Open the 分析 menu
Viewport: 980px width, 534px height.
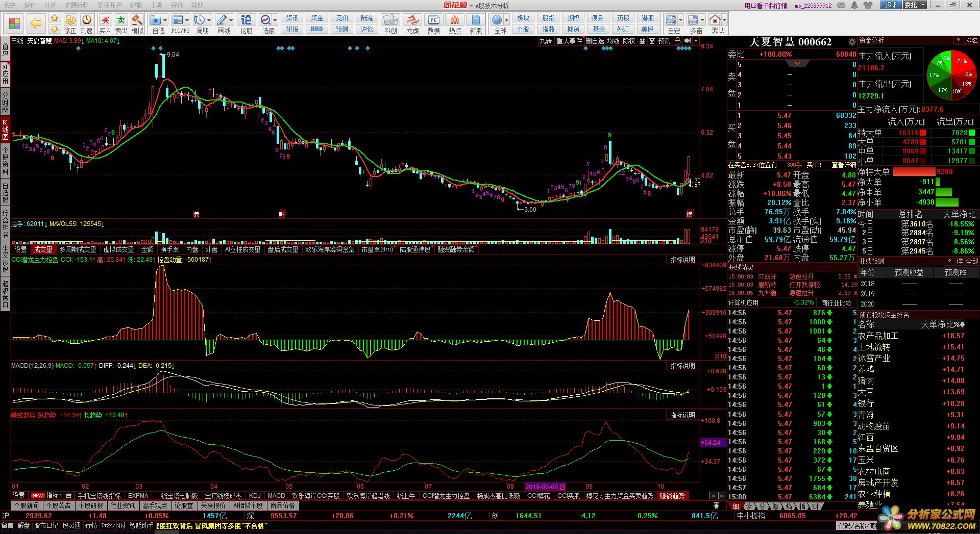[50, 5]
